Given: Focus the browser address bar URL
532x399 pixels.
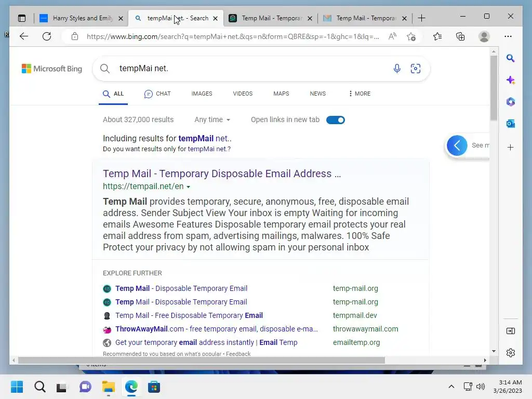Looking at the screenshot, I should coord(233,37).
